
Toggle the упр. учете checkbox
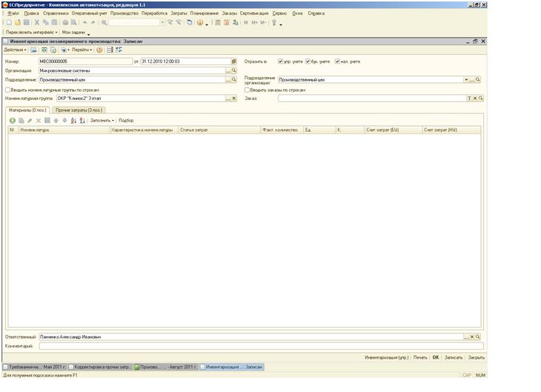click(280, 62)
